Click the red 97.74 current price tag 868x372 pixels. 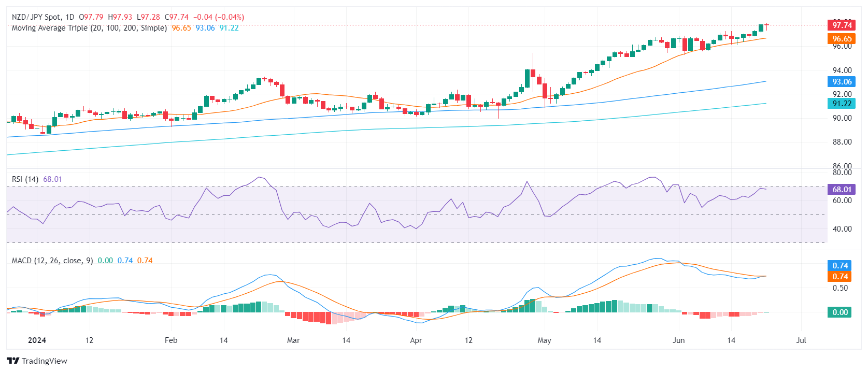click(x=842, y=25)
